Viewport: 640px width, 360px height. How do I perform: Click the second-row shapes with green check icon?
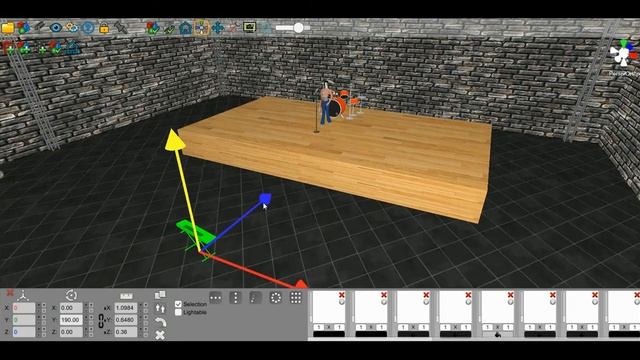tap(56, 48)
